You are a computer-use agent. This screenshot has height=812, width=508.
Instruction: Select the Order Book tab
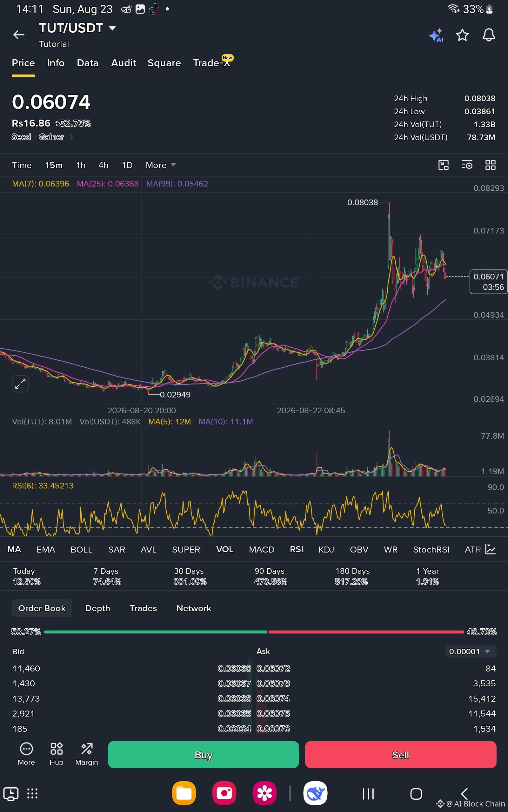pos(42,608)
